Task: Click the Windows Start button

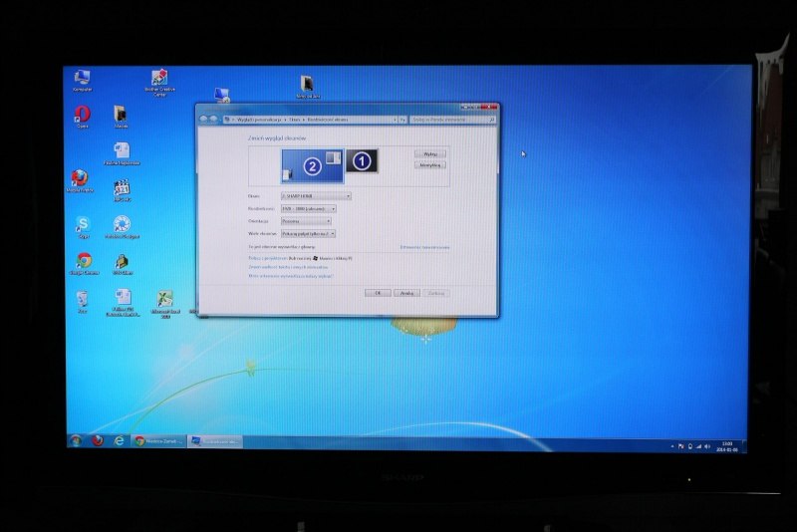Action: click(76, 440)
